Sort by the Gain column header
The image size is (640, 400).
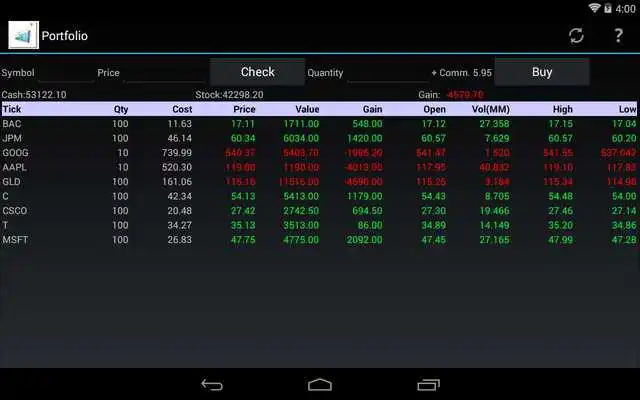[373, 109]
